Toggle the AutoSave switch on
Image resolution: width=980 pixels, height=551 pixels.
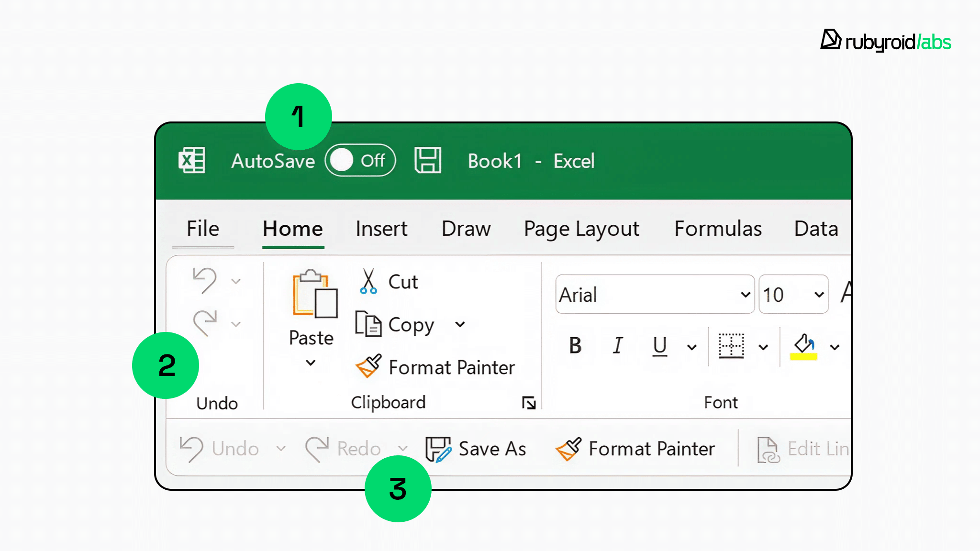[x=360, y=161]
